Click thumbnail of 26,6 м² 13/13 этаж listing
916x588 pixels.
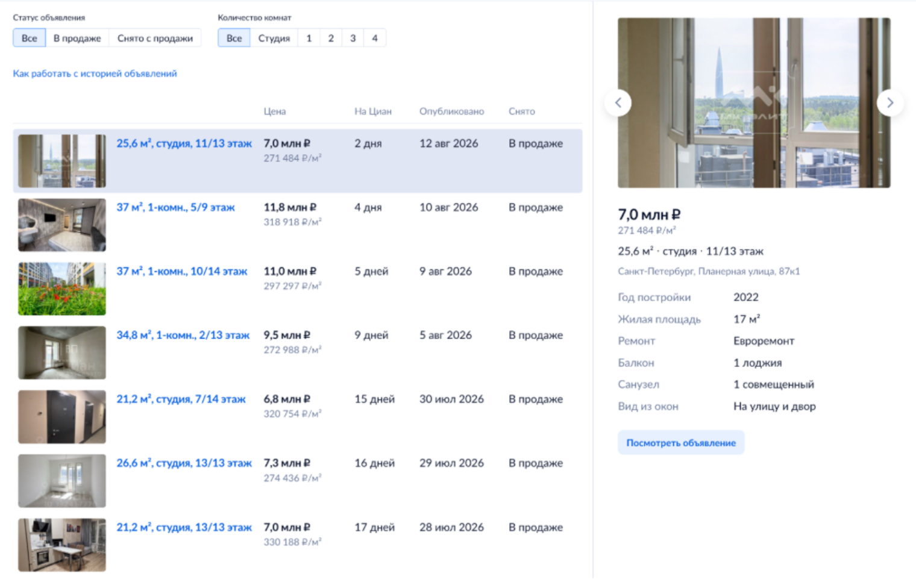pos(62,481)
